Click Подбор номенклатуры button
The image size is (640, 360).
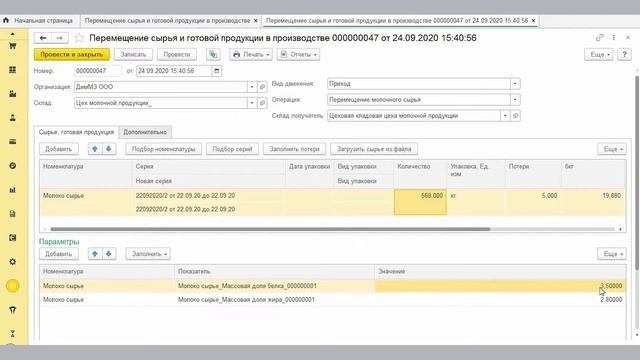tap(164, 149)
